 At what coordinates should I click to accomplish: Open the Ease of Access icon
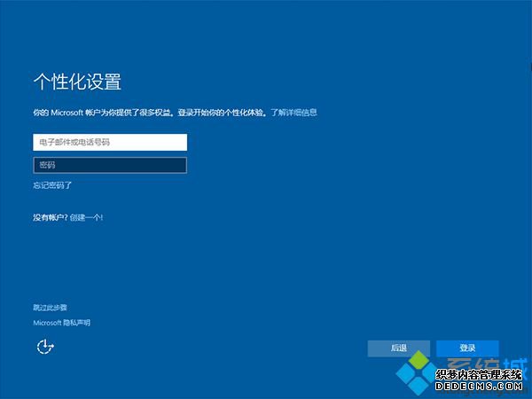coord(45,347)
